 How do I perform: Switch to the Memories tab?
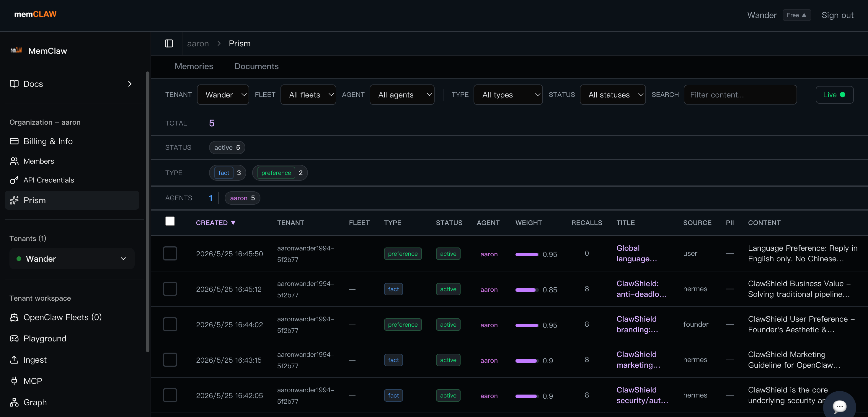tap(194, 66)
